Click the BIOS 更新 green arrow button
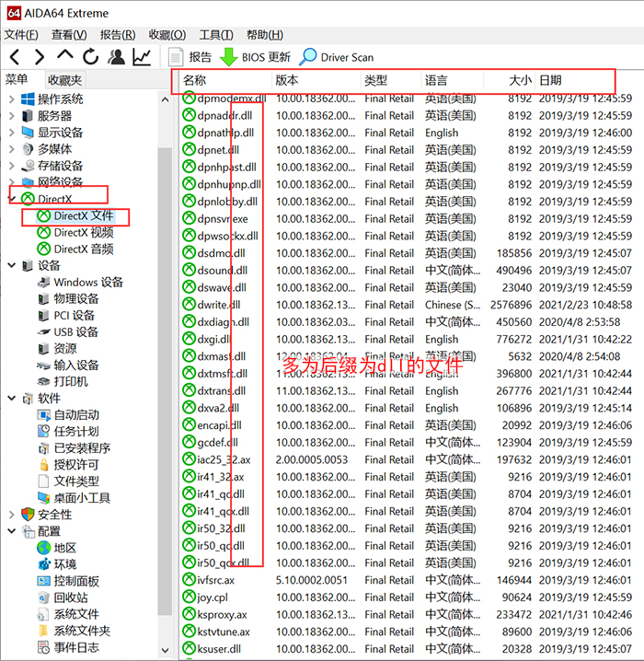The width and height of the screenshot is (644, 661). 255,57
